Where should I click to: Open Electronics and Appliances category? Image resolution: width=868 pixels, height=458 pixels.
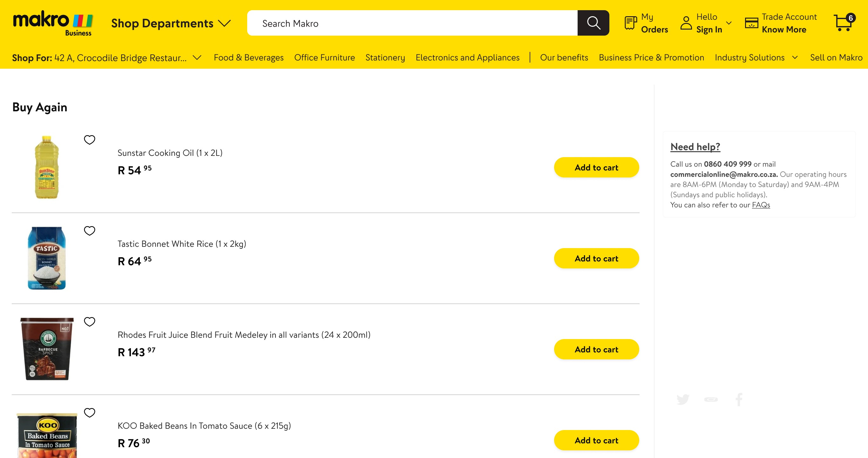pos(467,58)
